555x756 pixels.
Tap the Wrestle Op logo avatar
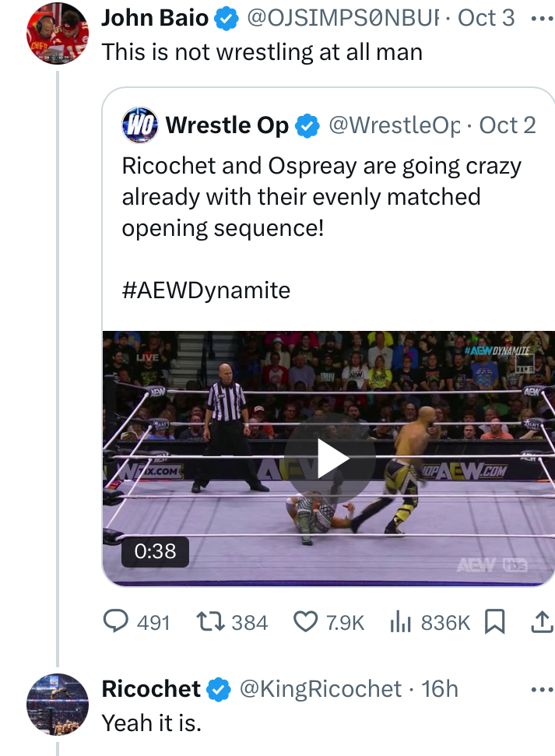[140, 125]
